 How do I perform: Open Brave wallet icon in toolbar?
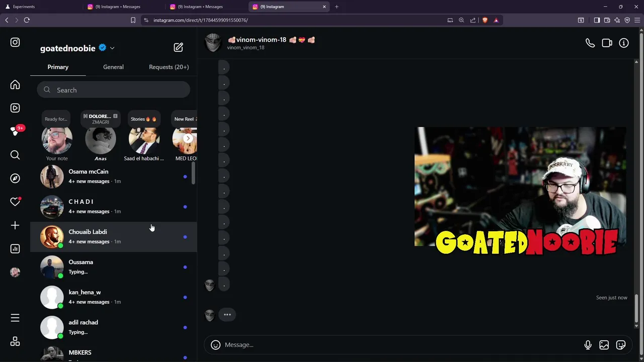(607, 20)
